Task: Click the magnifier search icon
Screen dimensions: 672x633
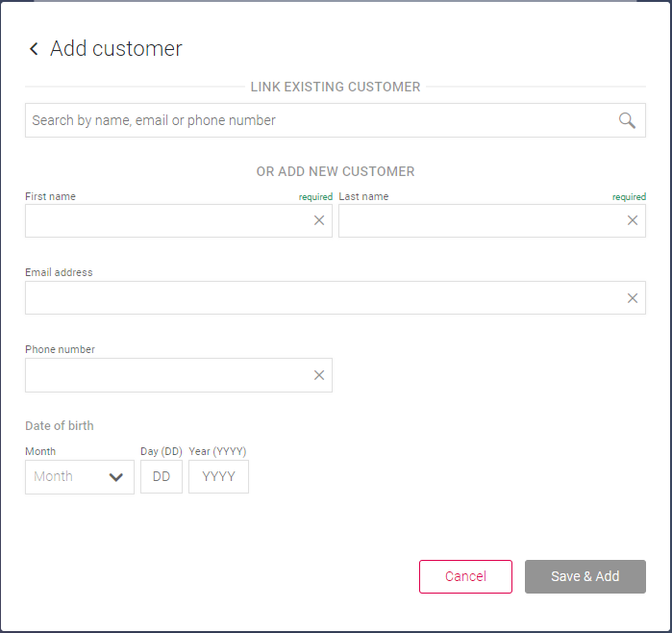Action: pyautogui.click(x=627, y=120)
